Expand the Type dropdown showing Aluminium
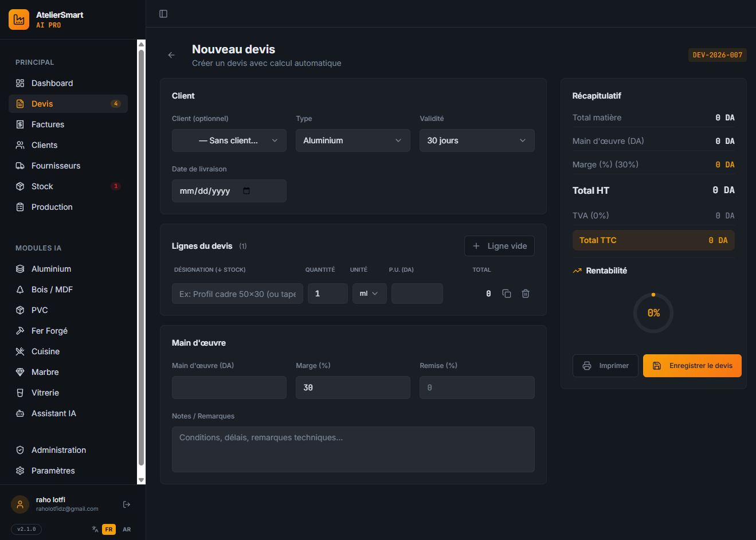Image resolution: width=756 pixels, height=540 pixels. coord(352,140)
